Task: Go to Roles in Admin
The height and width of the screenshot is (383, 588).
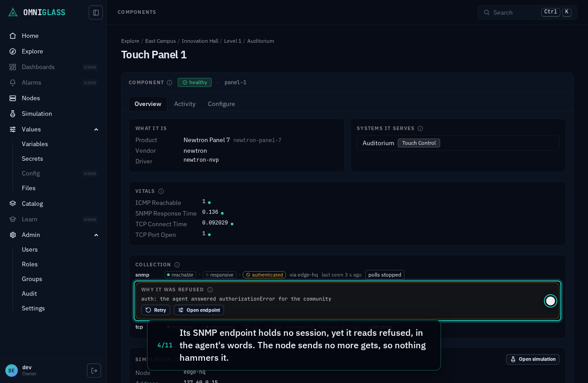Action: click(30, 264)
